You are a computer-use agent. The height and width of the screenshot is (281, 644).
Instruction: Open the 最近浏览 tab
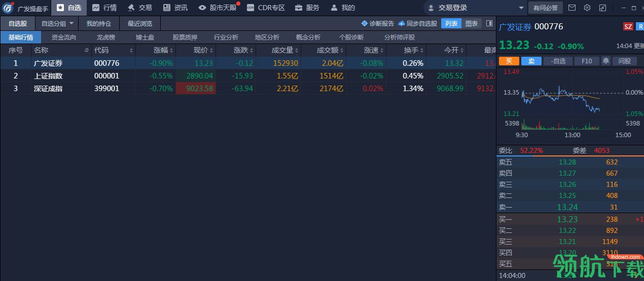(140, 23)
